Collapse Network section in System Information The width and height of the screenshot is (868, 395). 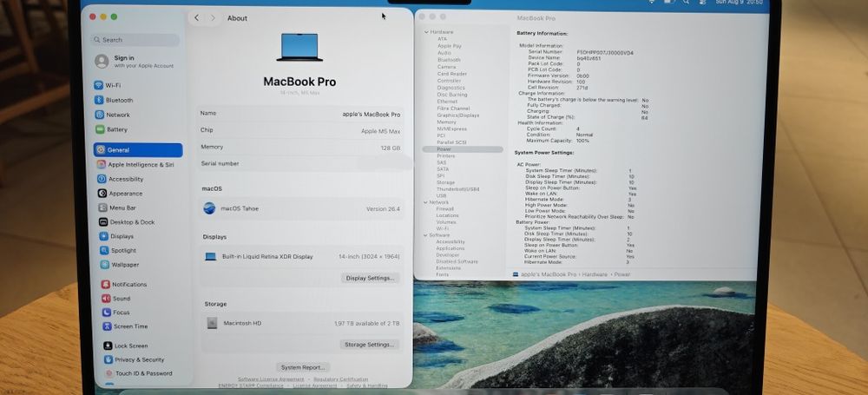pyautogui.click(x=425, y=202)
